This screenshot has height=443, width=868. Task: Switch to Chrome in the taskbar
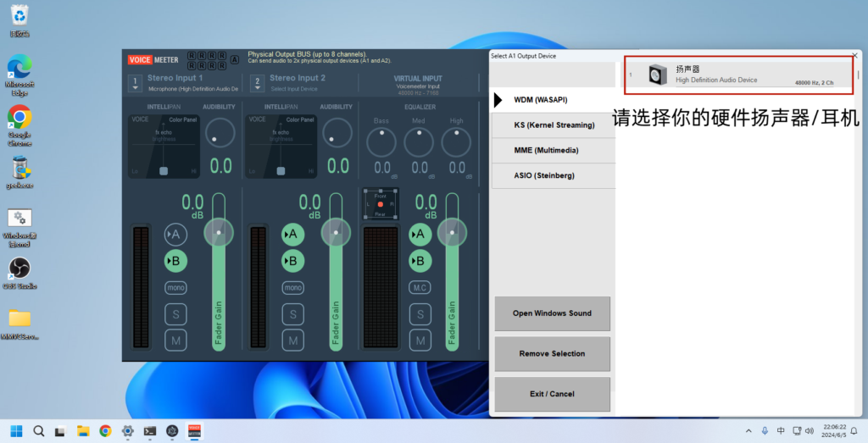tap(105, 431)
